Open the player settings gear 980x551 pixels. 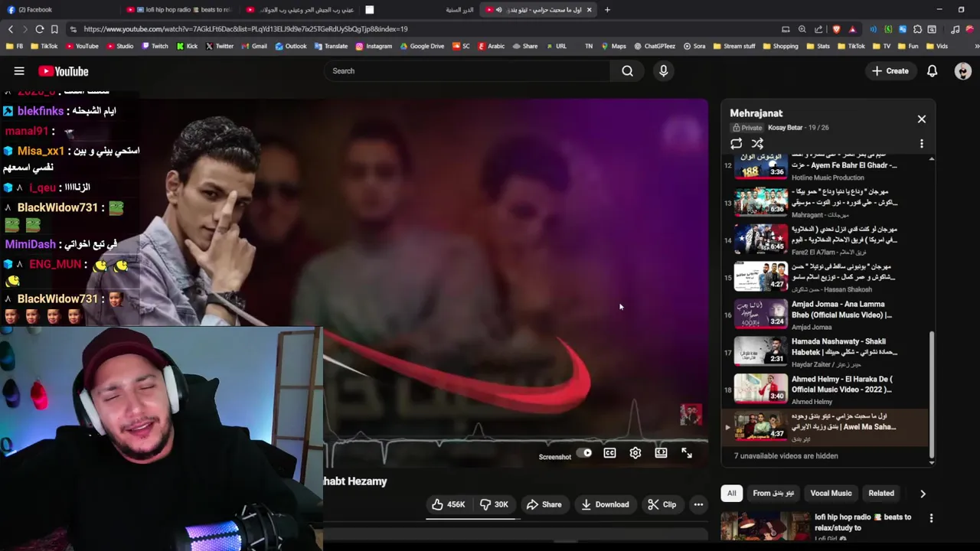[635, 453]
